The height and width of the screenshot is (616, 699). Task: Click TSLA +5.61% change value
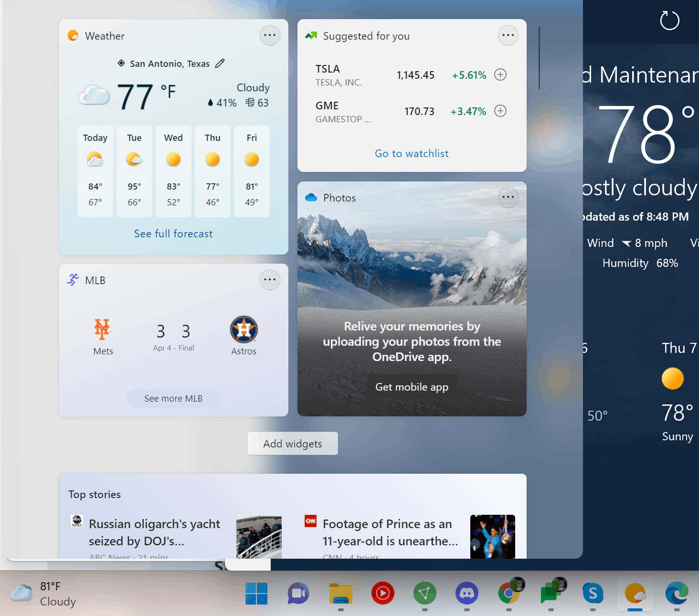(x=469, y=75)
